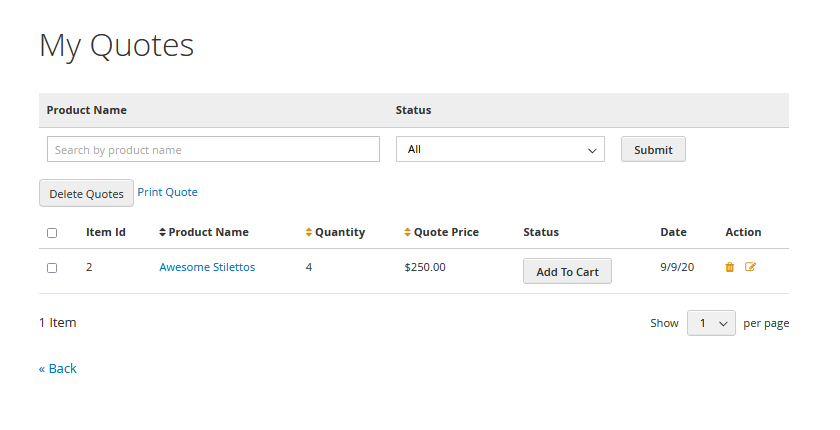The image size is (840, 430).
Task: Click the Action column header
Action: (743, 232)
